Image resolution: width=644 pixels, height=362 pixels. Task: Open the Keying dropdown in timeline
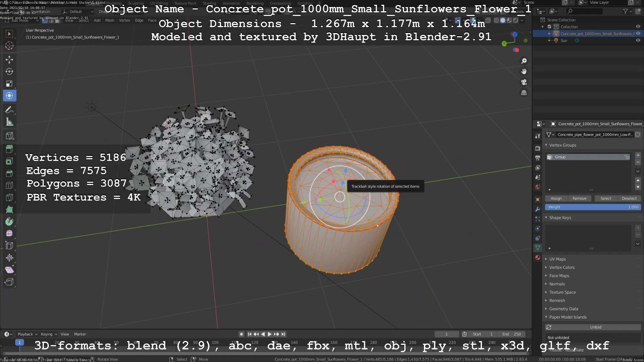coord(49,334)
